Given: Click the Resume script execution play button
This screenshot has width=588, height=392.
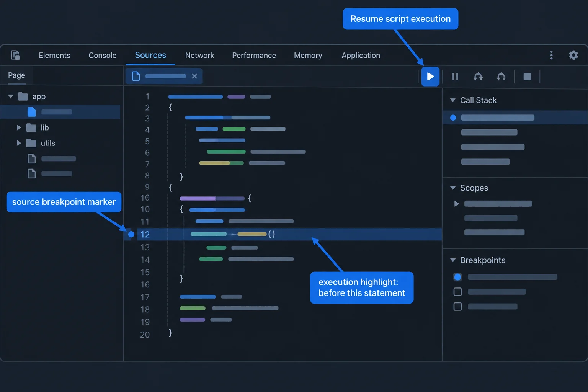Looking at the screenshot, I should point(430,77).
